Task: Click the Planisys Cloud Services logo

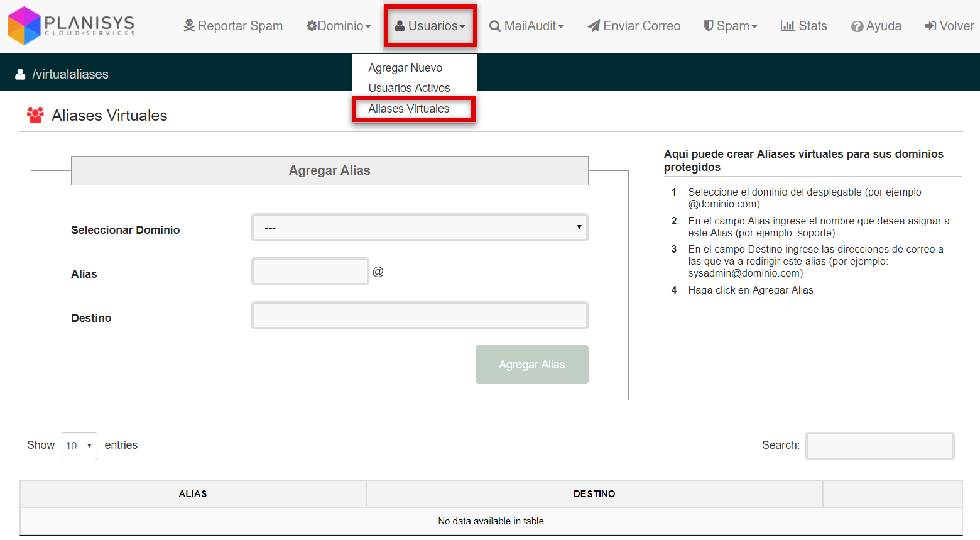Action: pos(71,26)
